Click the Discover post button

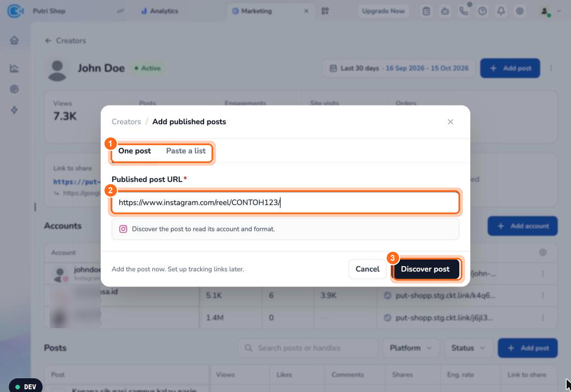click(x=425, y=269)
